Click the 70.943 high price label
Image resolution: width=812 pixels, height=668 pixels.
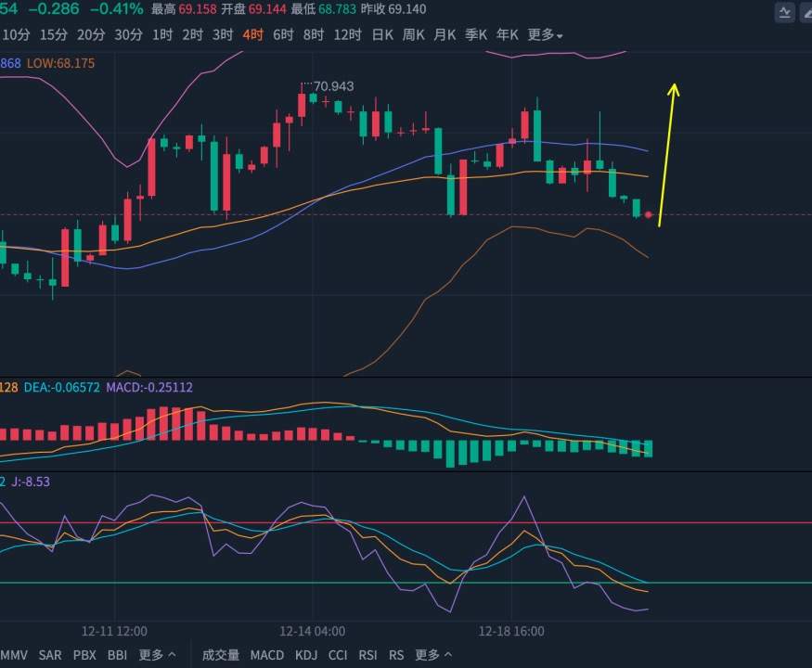coord(334,86)
